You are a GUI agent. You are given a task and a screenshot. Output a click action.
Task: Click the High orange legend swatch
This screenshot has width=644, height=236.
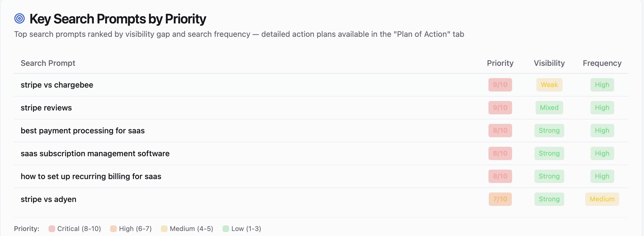pos(113,229)
